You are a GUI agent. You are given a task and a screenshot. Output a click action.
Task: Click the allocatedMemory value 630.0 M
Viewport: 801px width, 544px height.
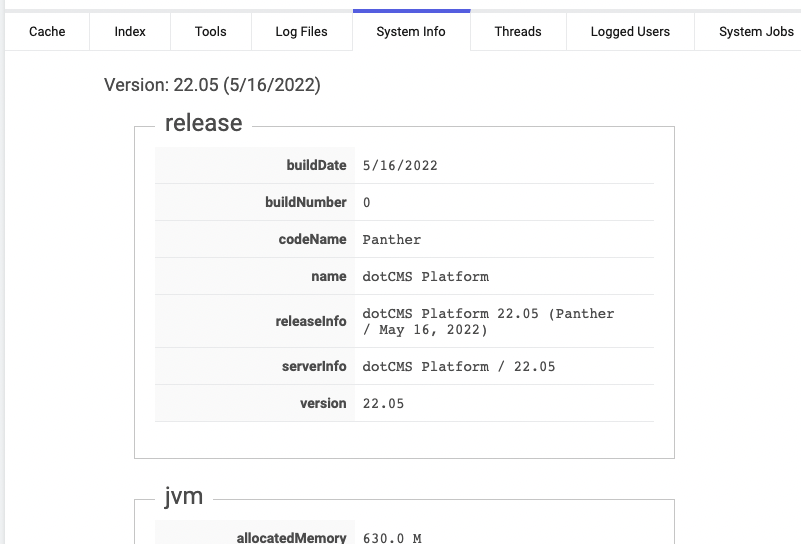click(392, 538)
